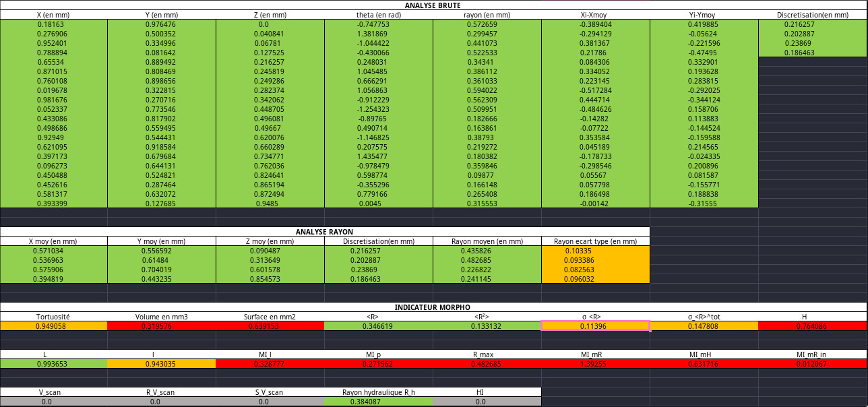Viewport: 868px width, 407px height.
Task: Click <R> value 0.346619
Action: (379, 326)
